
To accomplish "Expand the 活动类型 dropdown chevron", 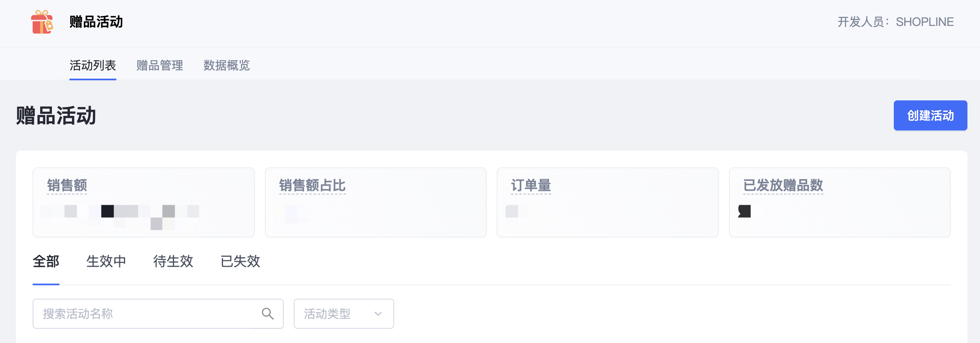I will coord(378,314).
